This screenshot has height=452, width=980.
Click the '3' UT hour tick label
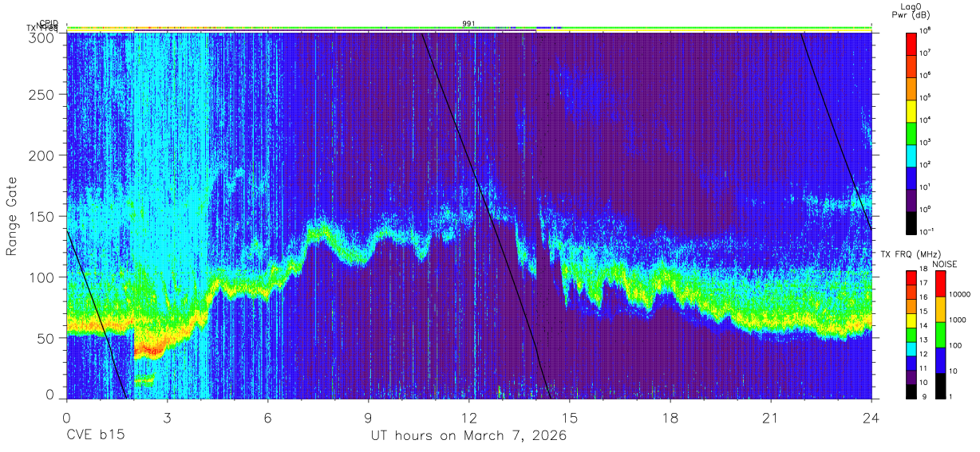pyautogui.click(x=168, y=417)
